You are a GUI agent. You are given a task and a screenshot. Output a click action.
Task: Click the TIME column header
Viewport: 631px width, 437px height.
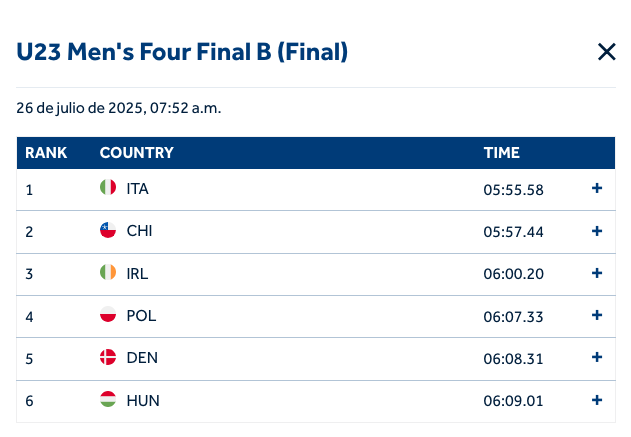tap(501, 153)
